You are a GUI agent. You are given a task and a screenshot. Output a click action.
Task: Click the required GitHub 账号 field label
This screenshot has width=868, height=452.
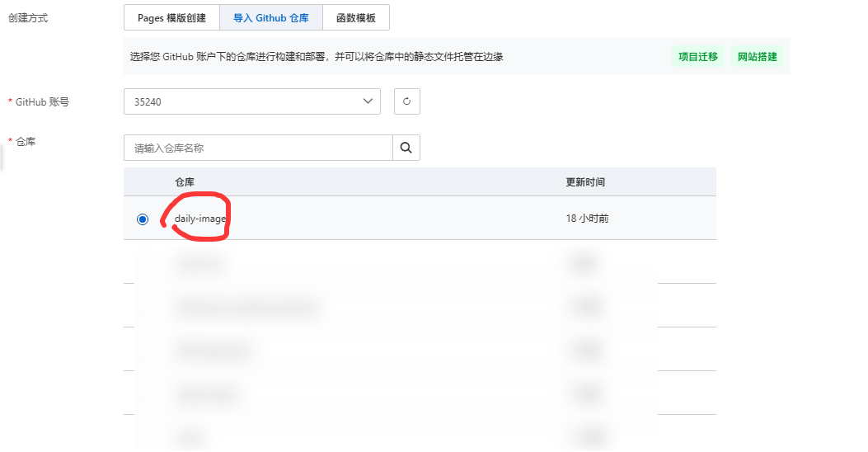click(42, 101)
